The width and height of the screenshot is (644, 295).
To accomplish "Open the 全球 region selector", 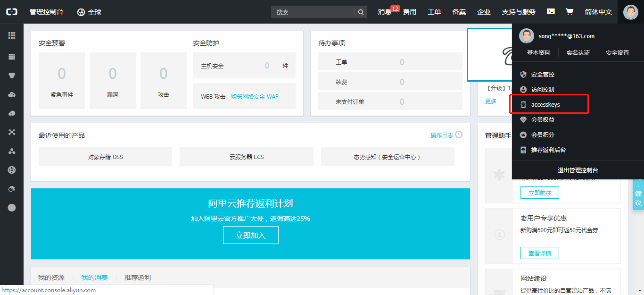I will tap(89, 12).
